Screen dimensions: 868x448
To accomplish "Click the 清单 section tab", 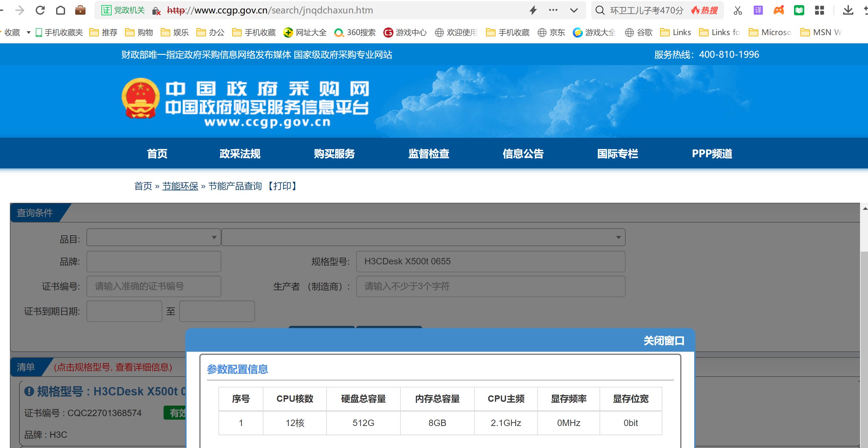I will pyautogui.click(x=26, y=367).
